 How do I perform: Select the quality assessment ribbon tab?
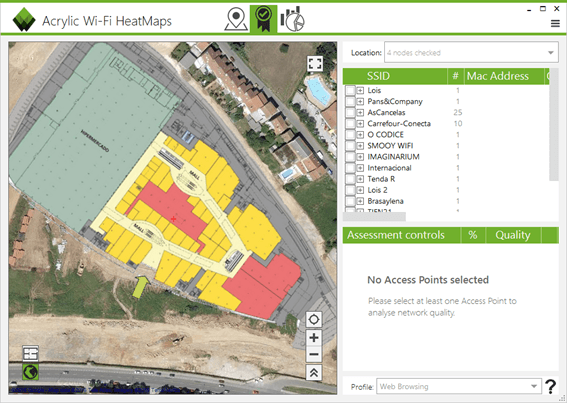point(264,19)
